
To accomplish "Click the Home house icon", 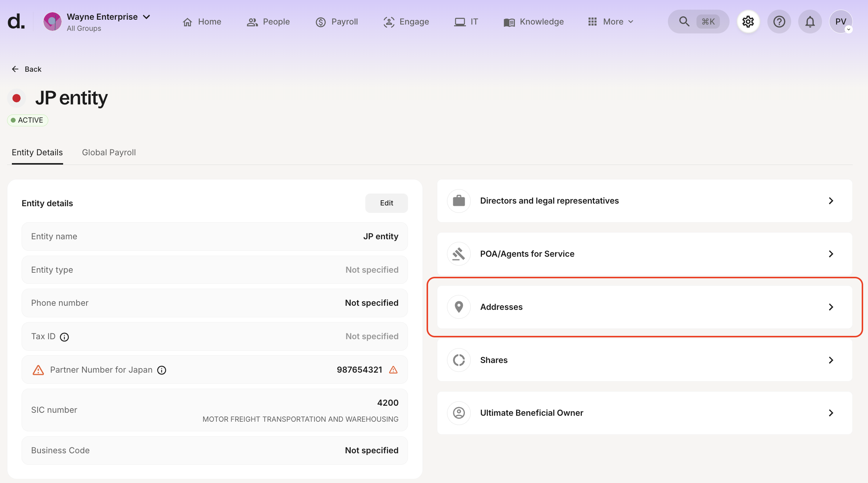I will [187, 22].
